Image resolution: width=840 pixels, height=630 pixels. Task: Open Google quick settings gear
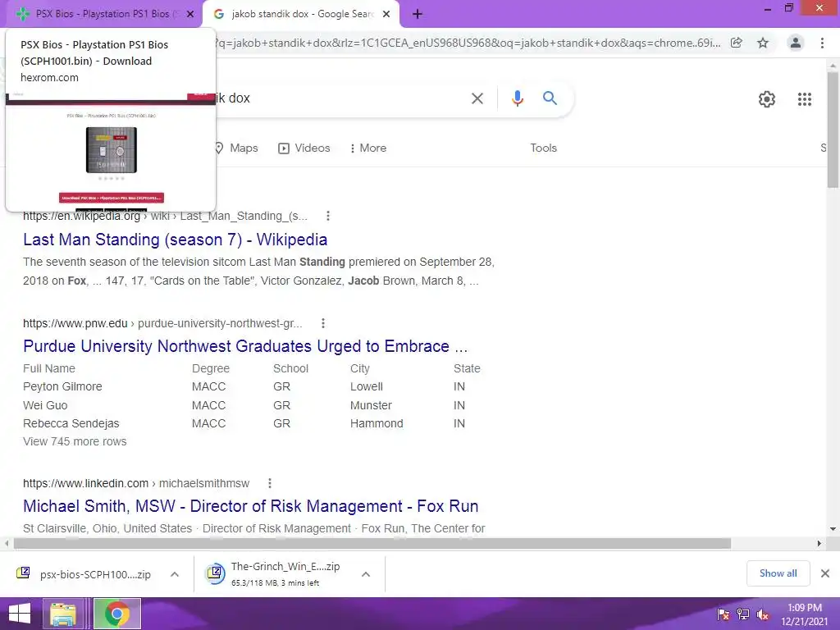pos(767,99)
